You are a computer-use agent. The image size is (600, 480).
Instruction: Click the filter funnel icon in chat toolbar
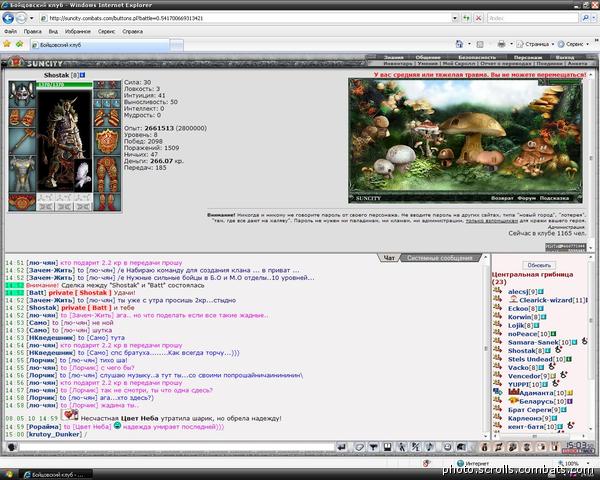pyautogui.click(x=373, y=447)
